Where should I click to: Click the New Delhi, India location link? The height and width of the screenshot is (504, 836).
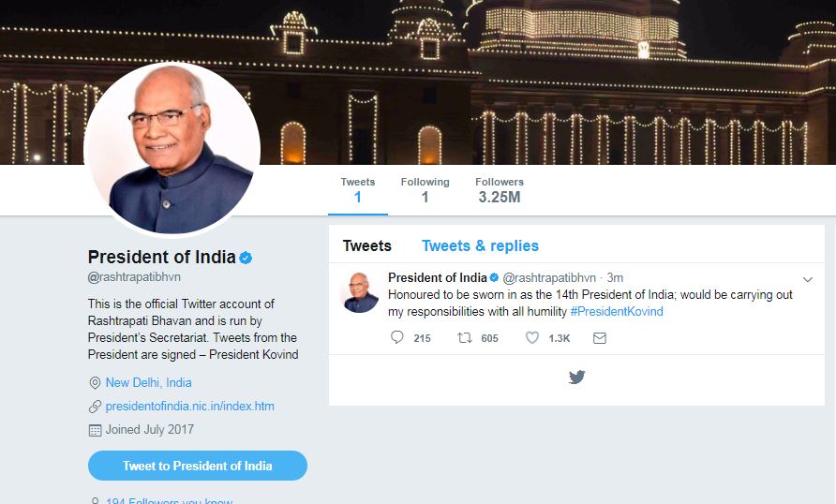coord(148,383)
